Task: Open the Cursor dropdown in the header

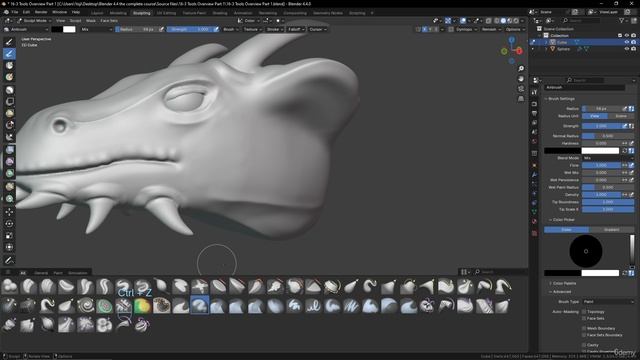Action: tap(318, 29)
